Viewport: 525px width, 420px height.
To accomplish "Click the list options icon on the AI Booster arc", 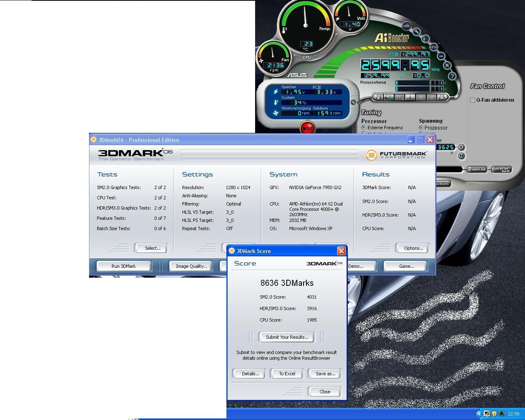I will click(425, 39).
